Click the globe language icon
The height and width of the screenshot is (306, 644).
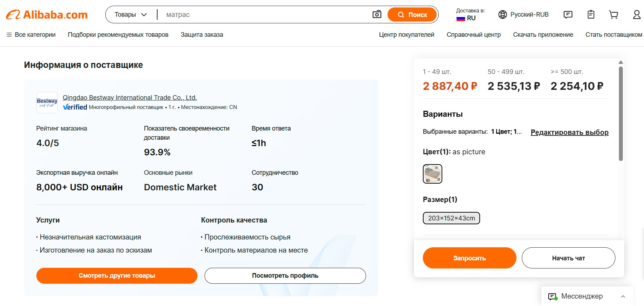503,15
